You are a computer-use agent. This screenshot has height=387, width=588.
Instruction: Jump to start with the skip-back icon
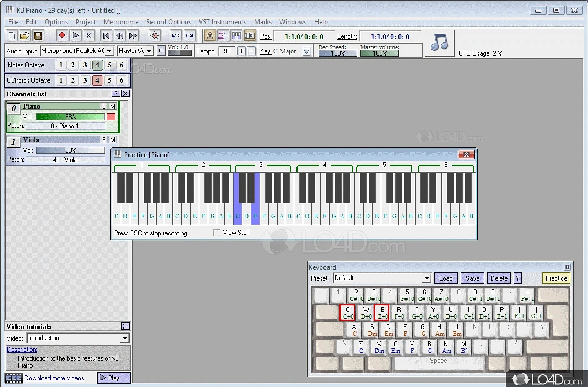click(106, 36)
